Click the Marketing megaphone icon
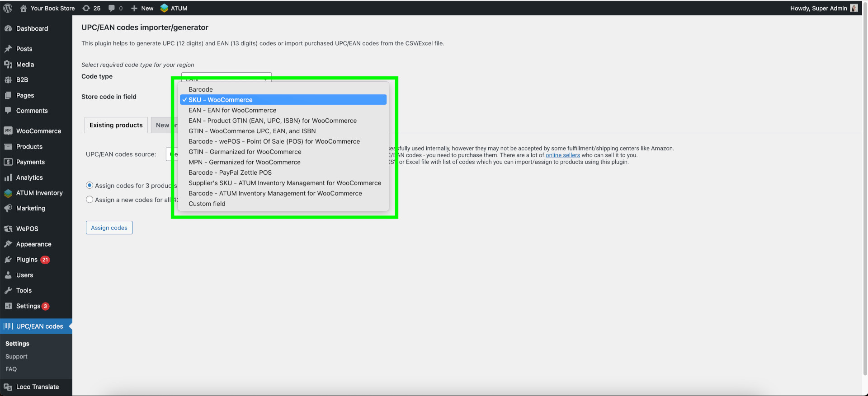The image size is (868, 396). (x=8, y=208)
